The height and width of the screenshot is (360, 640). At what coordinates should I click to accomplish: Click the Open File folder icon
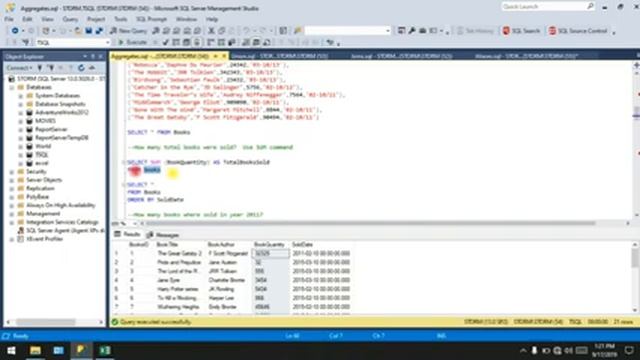(x=78, y=31)
